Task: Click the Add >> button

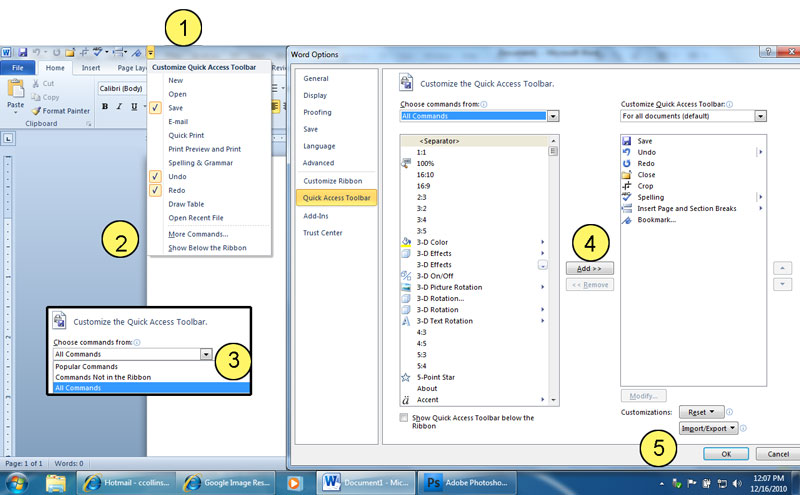Action: tap(589, 268)
